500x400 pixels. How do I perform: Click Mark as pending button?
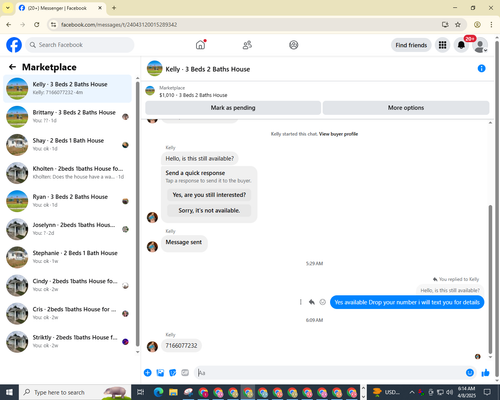(x=233, y=108)
